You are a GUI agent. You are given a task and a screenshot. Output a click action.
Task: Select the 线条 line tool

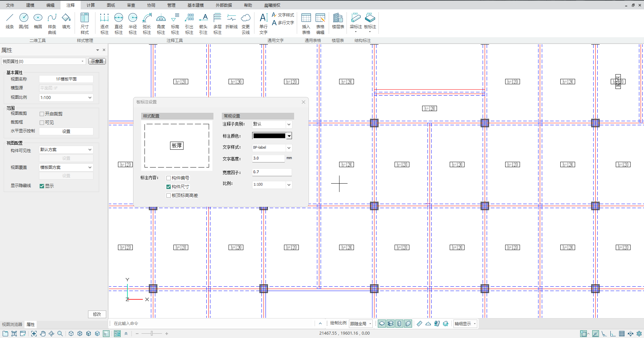coord(10,21)
